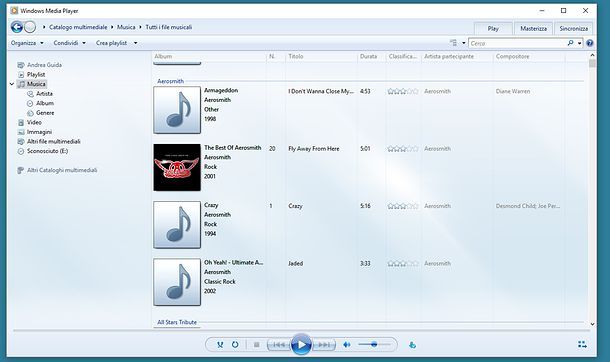Open the Condividi menu
Image resolution: width=610 pixels, height=362 pixels.
tap(69, 43)
